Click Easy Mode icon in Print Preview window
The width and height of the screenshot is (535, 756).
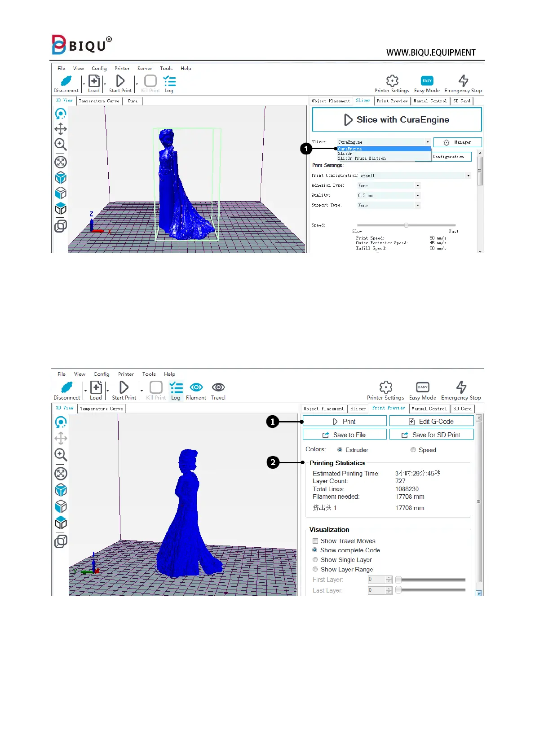[423, 387]
